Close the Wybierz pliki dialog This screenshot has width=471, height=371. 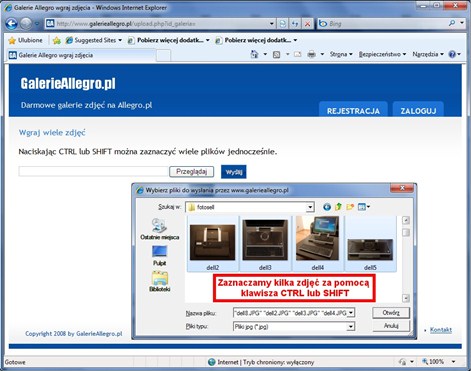[402, 188]
